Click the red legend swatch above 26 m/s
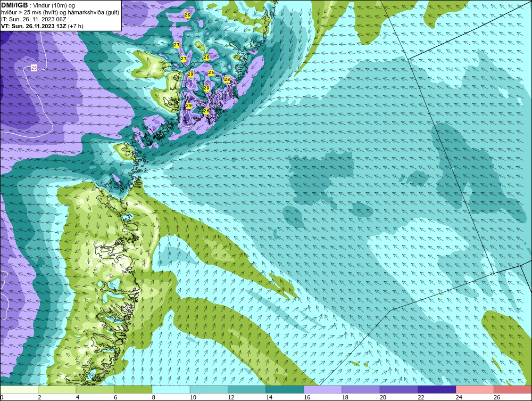 tap(513, 389)
